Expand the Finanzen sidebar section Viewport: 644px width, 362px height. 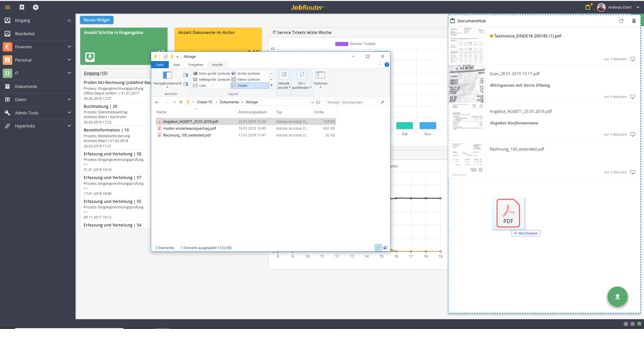pyautogui.click(x=69, y=47)
